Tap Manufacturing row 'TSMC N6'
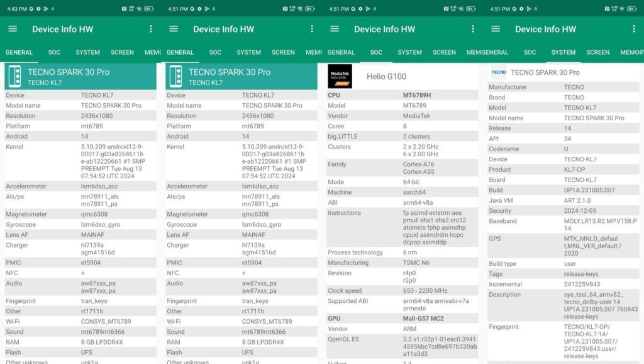Image resolution: width=644 pixels, height=364 pixels. coord(402,263)
